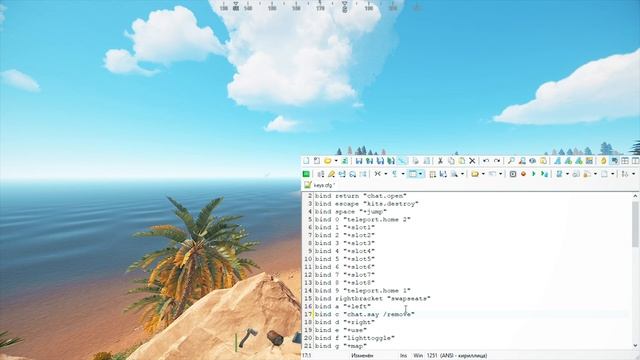Open dropdown next to the paragraph mark icon

pyautogui.click(x=403, y=174)
